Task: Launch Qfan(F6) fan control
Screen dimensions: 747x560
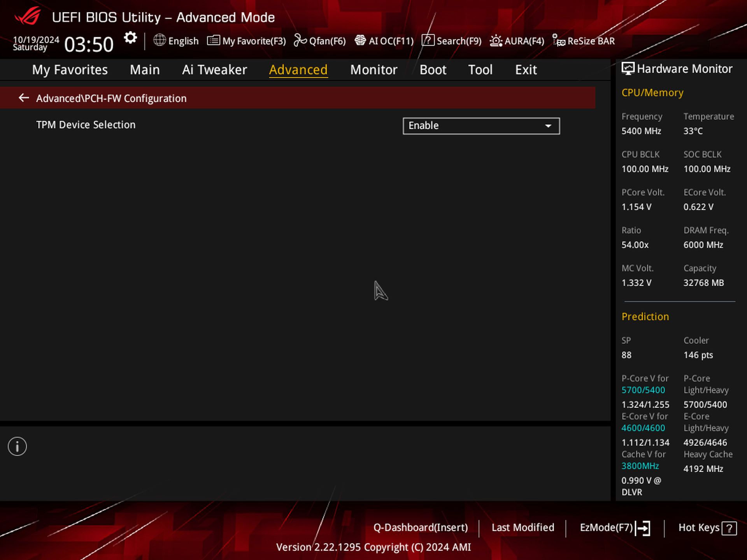Action: (319, 41)
